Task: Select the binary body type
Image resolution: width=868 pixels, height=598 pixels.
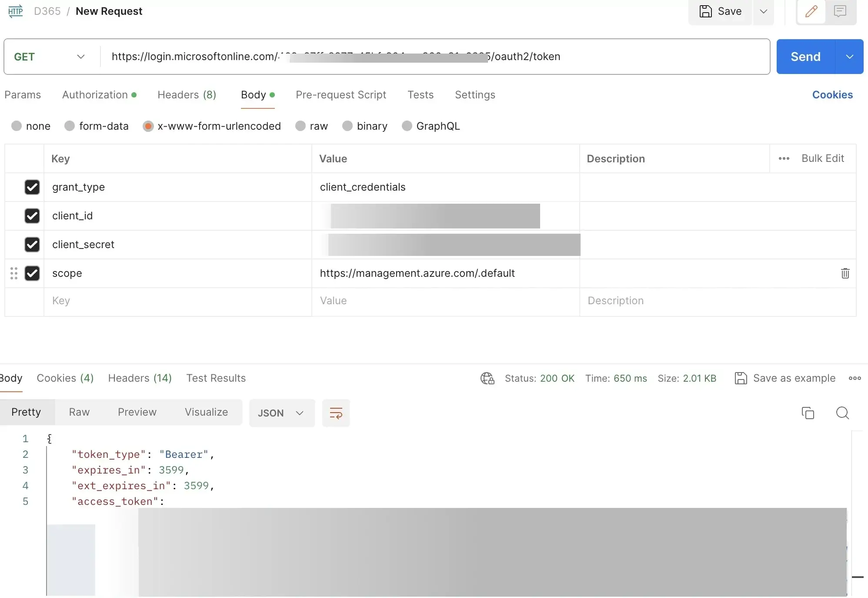Action: [347, 126]
